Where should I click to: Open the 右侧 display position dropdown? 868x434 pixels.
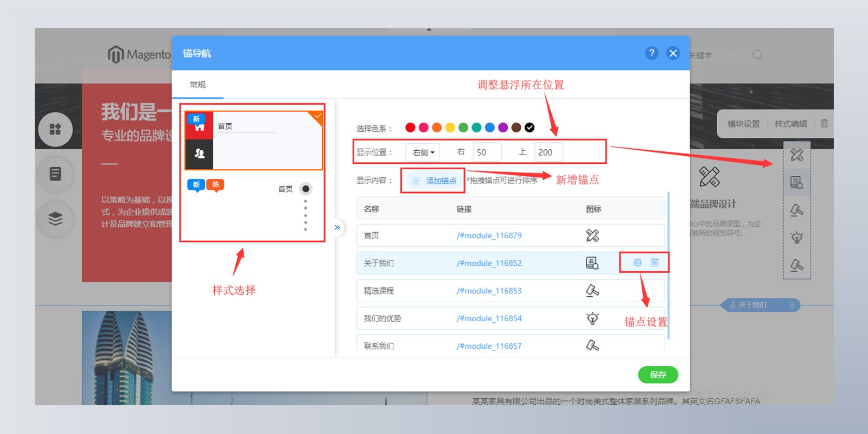[x=423, y=152]
